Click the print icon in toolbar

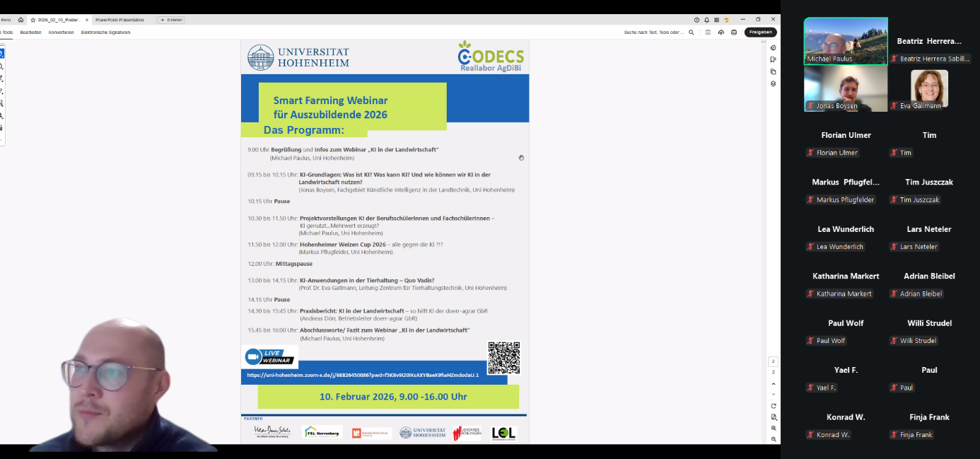point(734,33)
